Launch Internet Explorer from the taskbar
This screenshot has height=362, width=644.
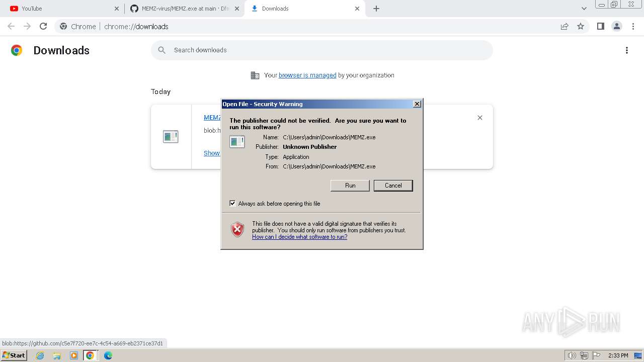pos(40,355)
